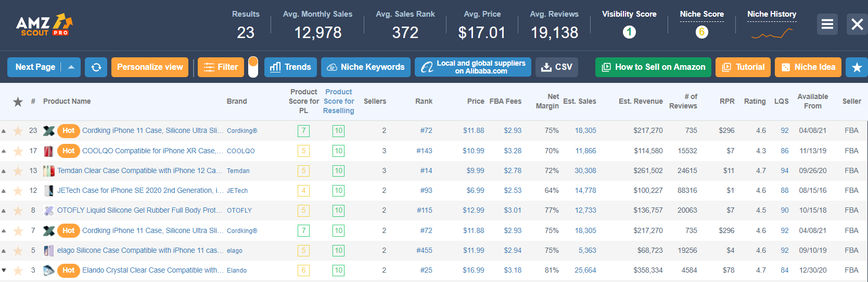This screenshot has width=868, height=282.
Task: Sort table by Rank column
Action: 424,101
